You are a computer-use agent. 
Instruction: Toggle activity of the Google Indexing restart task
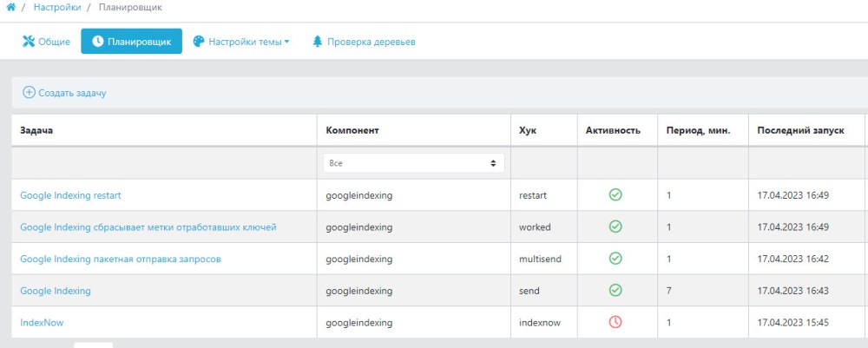615,194
